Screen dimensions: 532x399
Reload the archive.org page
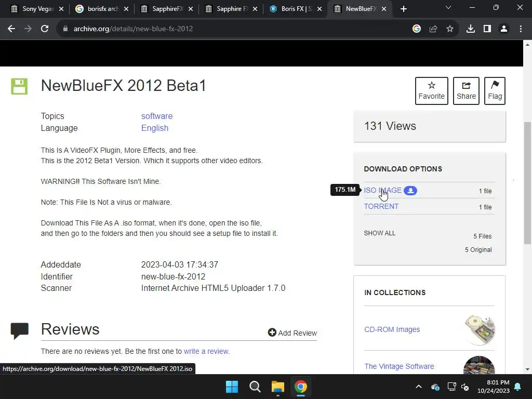(45, 29)
